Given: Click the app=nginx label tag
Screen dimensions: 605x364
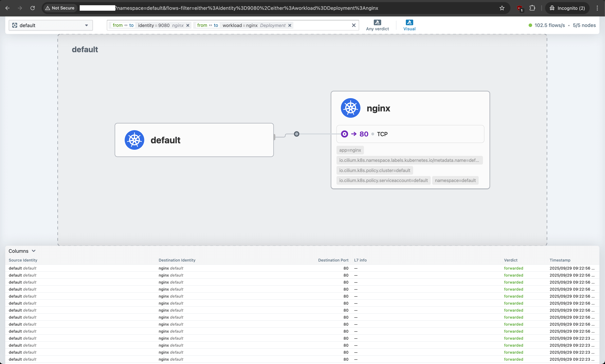Looking at the screenshot, I should [350, 150].
